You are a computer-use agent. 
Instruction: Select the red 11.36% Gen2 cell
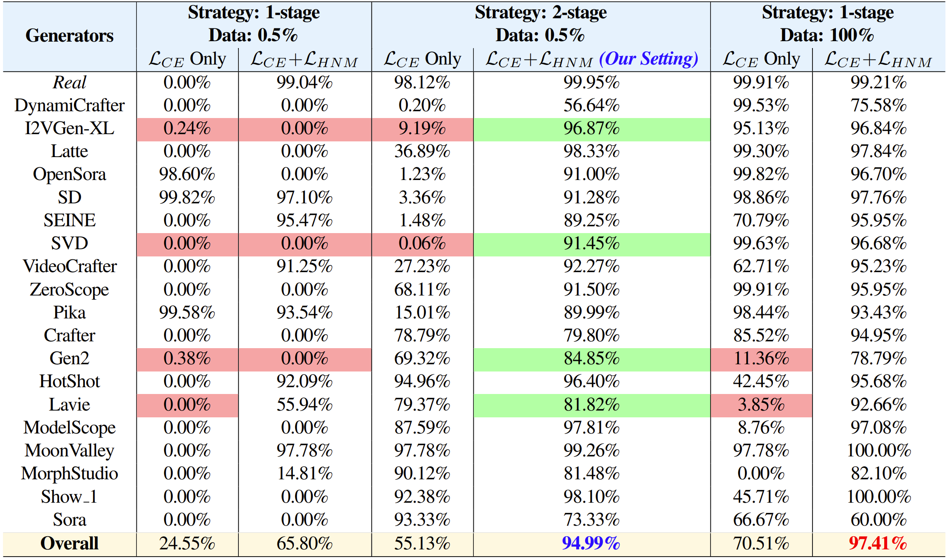coord(761,359)
